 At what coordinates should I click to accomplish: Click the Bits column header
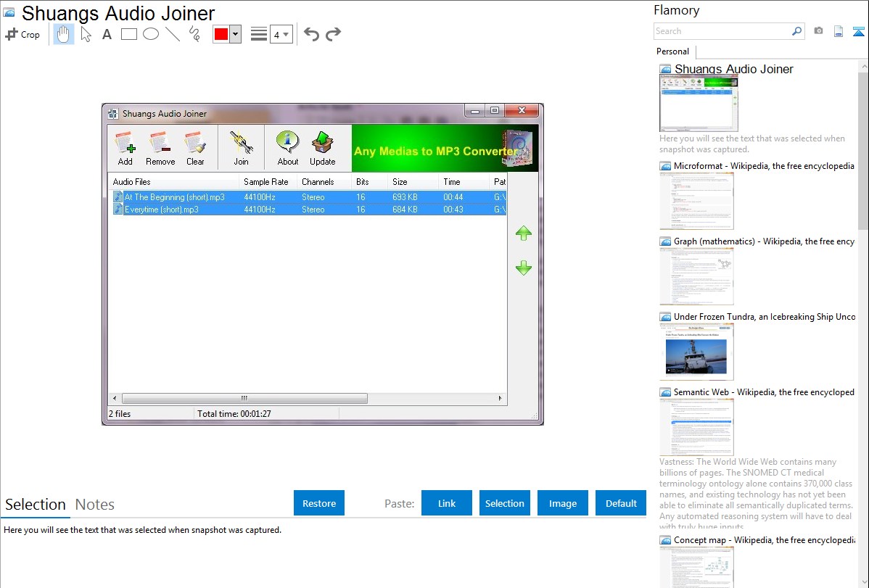coord(369,182)
